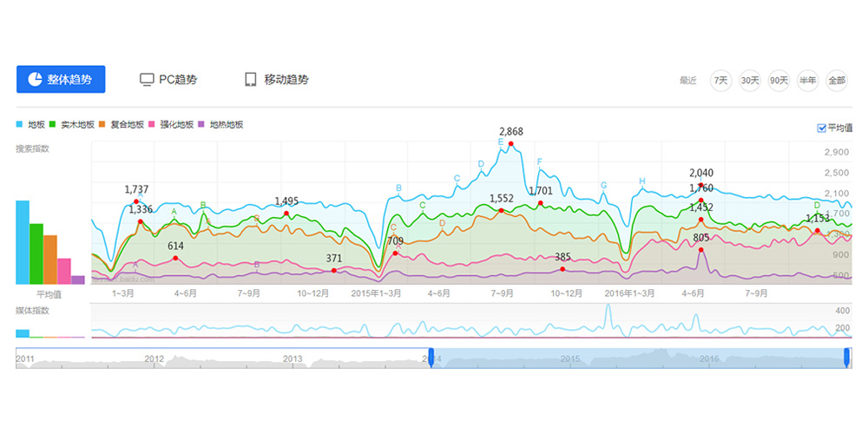The height and width of the screenshot is (434, 868).
Task: Click the tablet icon beside 移动趋势
Action: click(250, 79)
